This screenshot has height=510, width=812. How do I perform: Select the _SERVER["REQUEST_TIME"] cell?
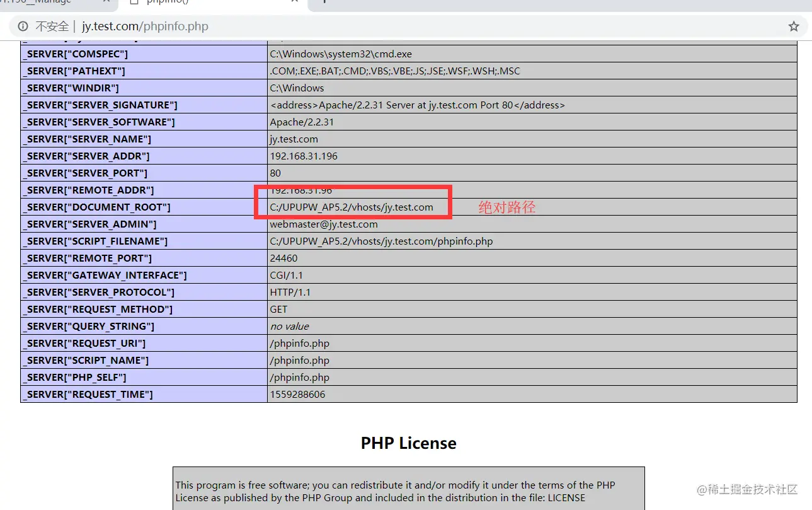coord(144,395)
